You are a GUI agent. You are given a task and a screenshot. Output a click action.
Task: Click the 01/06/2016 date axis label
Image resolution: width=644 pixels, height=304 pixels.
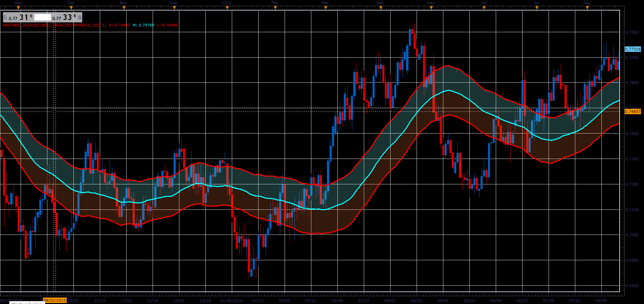pos(231,301)
